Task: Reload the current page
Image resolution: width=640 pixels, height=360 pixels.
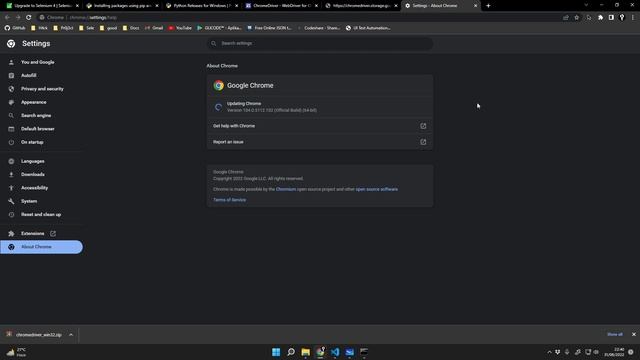Action: tap(29, 18)
